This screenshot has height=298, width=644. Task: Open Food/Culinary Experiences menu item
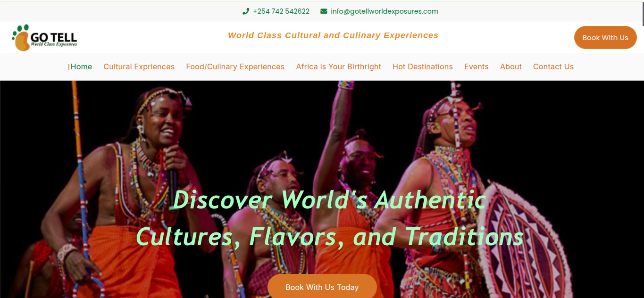coord(235,67)
